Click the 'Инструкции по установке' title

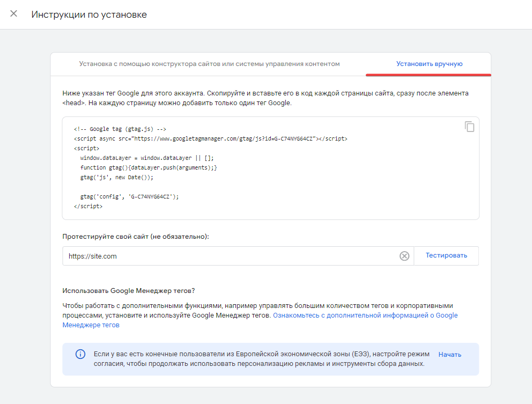pyautogui.click(x=89, y=14)
